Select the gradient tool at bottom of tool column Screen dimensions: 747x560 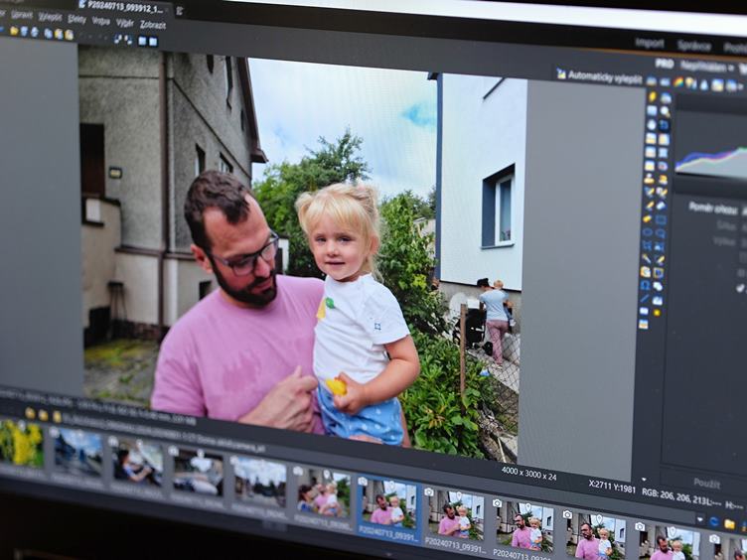click(x=643, y=324)
